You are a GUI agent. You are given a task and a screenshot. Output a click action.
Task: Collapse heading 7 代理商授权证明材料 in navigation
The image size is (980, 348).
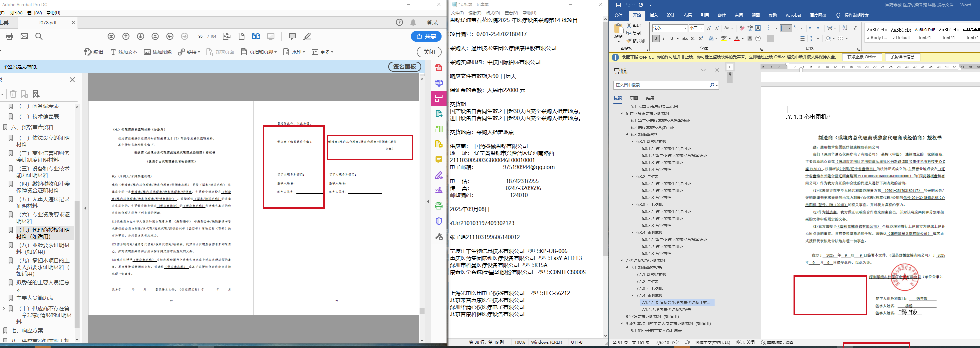[x=622, y=260]
